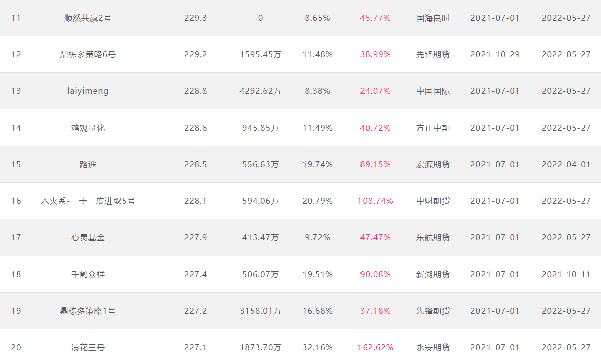The image size is (601, 364).
Task: Select the 108.74% return in row 16
Action: coord(375,201)
